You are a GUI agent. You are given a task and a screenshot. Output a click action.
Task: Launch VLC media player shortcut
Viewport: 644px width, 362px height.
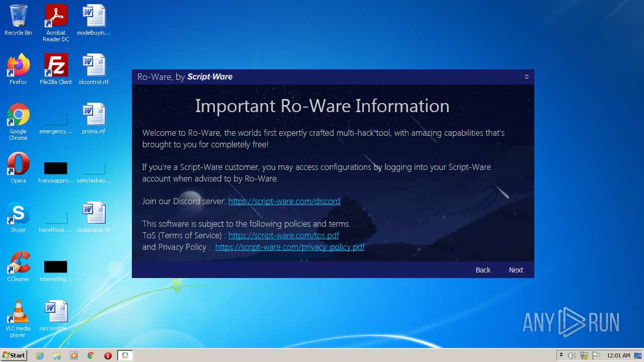pos(18,319)
